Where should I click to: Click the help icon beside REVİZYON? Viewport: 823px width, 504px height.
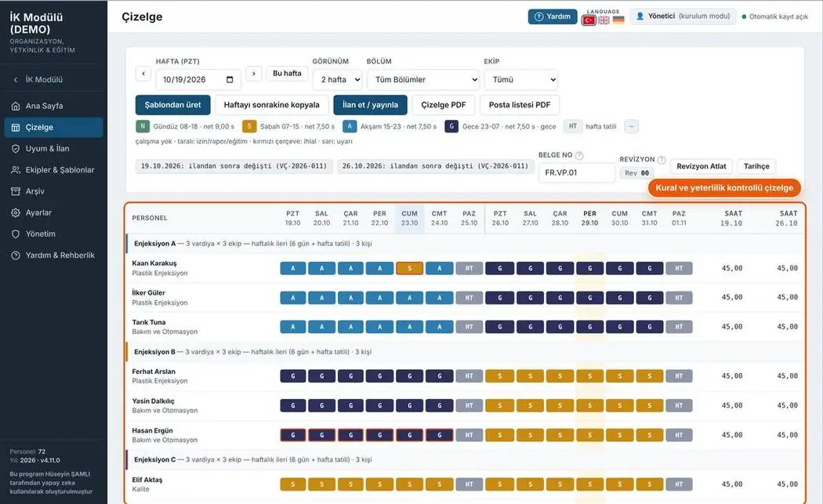point(662,160)
